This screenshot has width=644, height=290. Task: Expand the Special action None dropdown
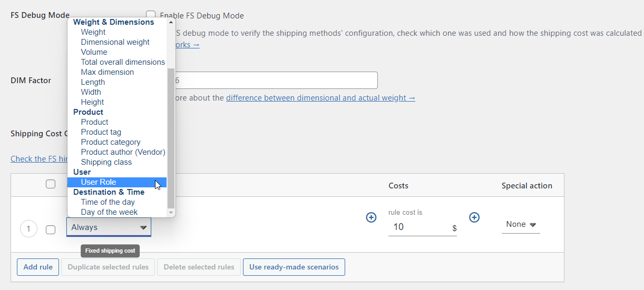pos(521,224)
